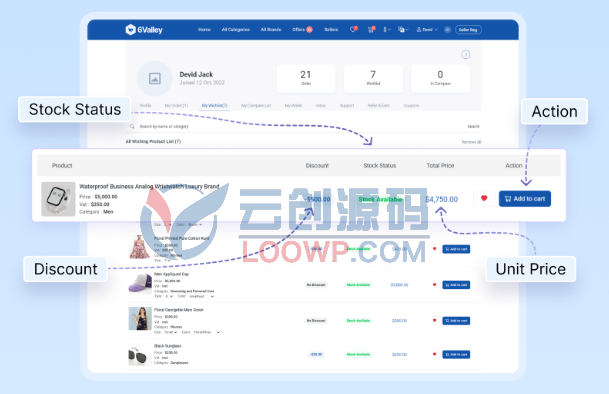
Task: Open All Categories in the navigation bar
Action: point(235,30)
